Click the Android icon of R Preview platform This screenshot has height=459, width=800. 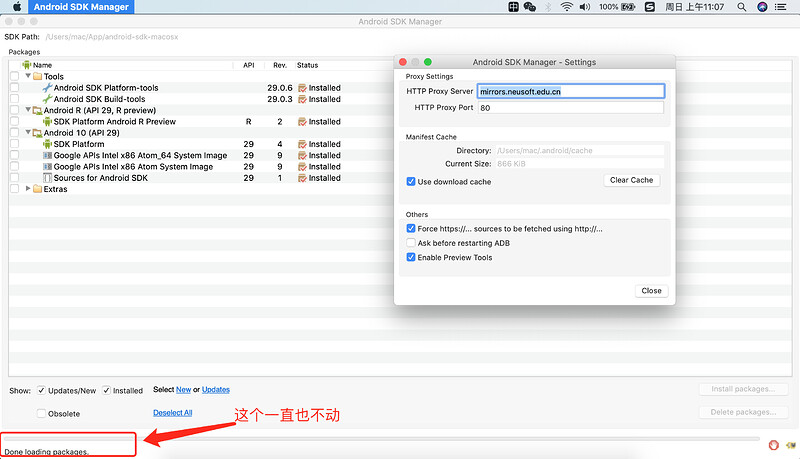(x=47, y=121)
